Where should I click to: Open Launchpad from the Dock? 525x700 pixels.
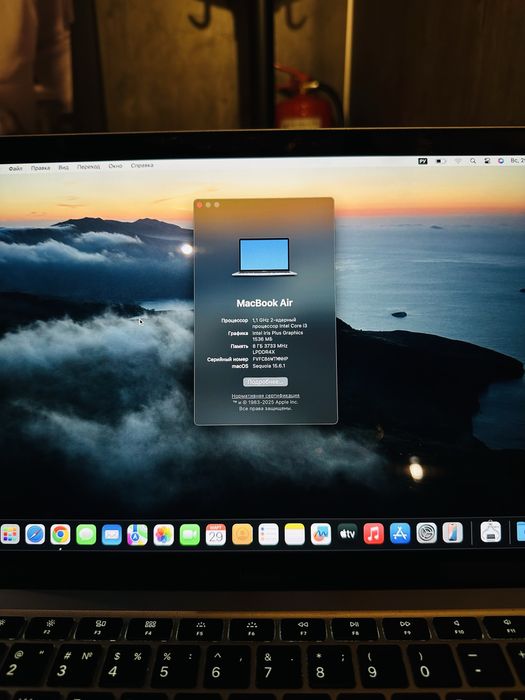[10, 534]
